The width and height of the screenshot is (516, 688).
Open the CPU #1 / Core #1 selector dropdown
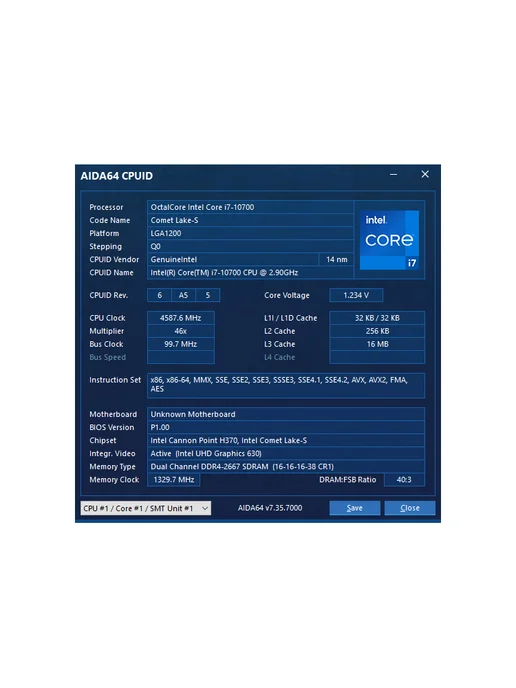146,508
